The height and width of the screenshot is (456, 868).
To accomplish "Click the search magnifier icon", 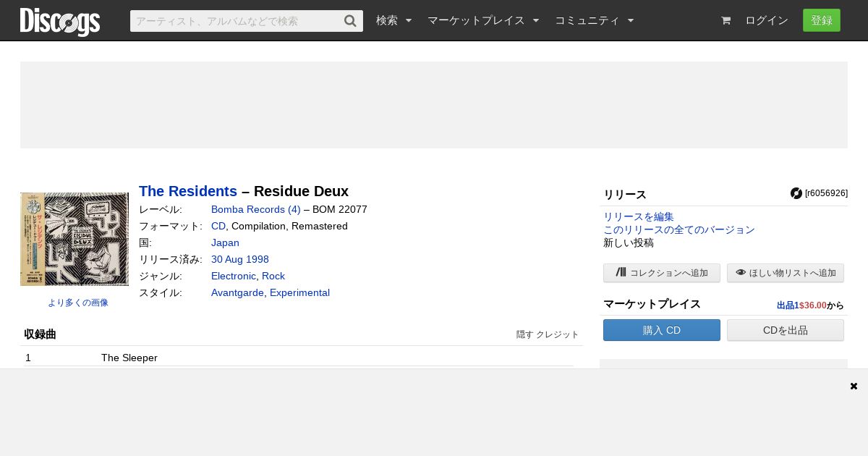I will (x=350, y=21).
